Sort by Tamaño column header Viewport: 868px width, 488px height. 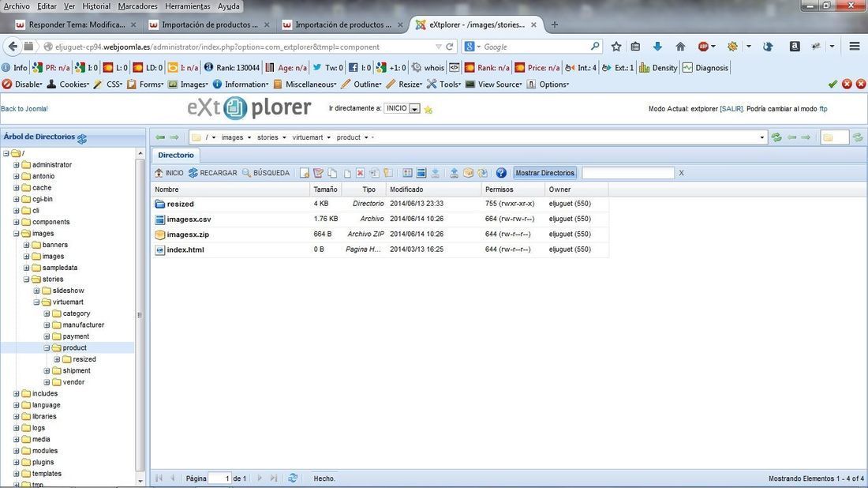pos(325,190)
